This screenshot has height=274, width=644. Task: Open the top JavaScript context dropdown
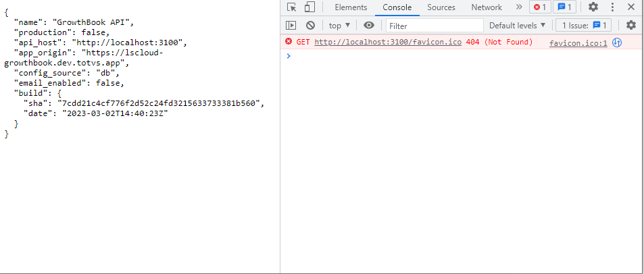coord(340,26)
